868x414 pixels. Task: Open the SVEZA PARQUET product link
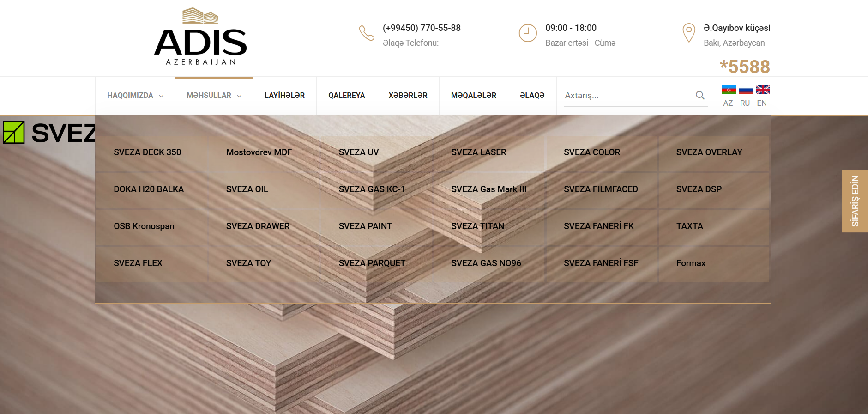(x=372, y=263)
